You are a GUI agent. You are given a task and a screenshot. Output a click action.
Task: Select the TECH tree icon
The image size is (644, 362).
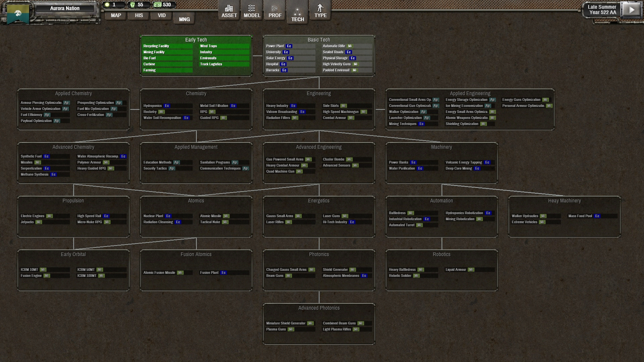pos(297,14)
